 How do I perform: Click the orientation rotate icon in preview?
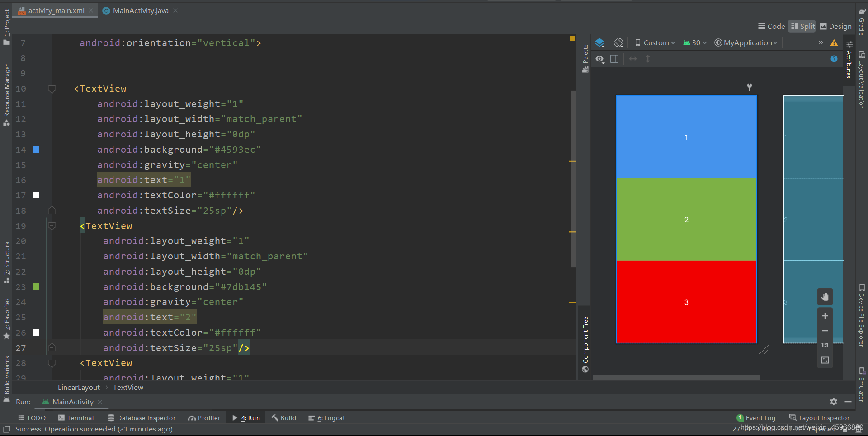pyautogui.click(x=619, y=43)
